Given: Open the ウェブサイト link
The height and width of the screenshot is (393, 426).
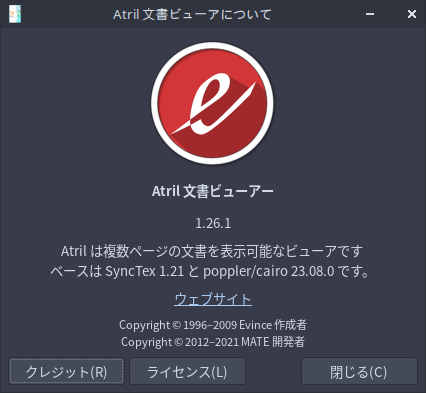Looking at the screenshot, I should coord(213,299).
